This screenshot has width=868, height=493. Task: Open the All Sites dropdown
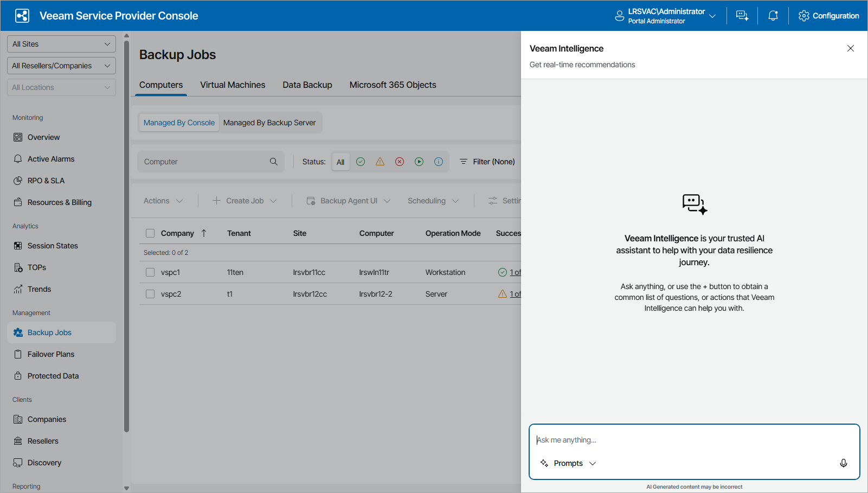click(61, 44)
